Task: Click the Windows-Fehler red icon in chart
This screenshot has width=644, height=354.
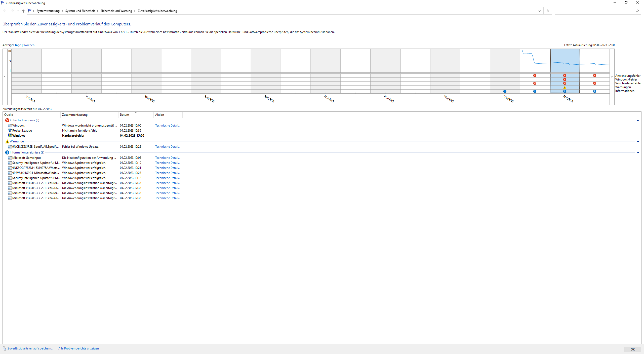Action: click(x=565, y=80)
